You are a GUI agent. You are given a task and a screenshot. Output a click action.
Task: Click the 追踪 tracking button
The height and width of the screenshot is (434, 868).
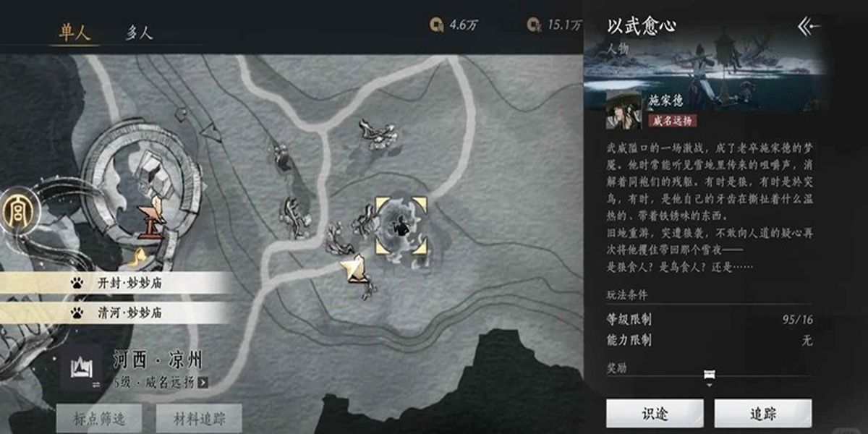[x=762, y=414]
